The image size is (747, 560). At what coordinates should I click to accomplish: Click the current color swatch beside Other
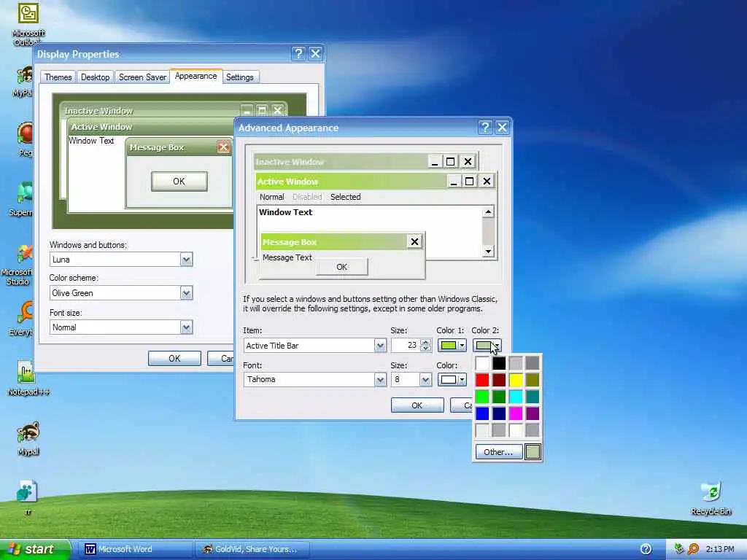pyautogui.click(x=533, y=452)
